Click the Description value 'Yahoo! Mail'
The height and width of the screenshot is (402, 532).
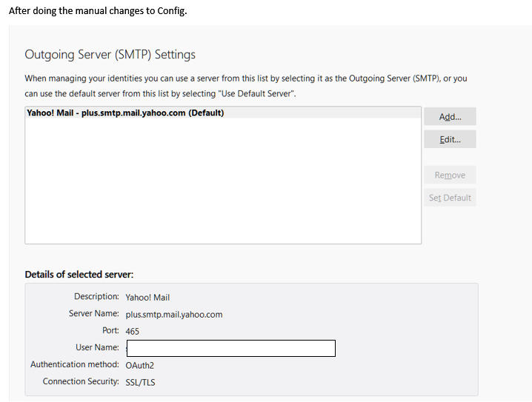click(x=147, y=298)
